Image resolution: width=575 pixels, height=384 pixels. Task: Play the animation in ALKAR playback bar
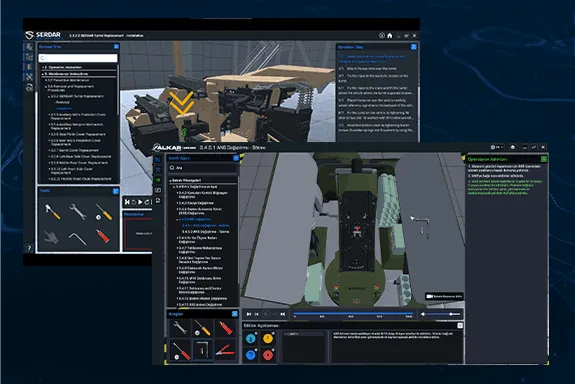pos(265,314)
